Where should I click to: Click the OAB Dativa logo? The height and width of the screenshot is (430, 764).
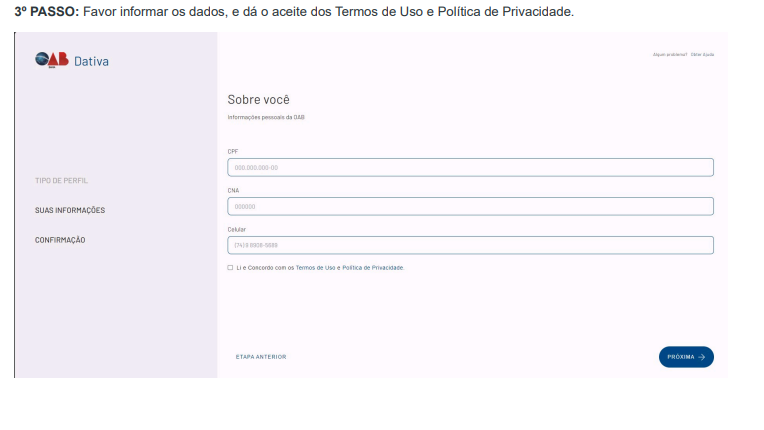(x=71, y=61)
